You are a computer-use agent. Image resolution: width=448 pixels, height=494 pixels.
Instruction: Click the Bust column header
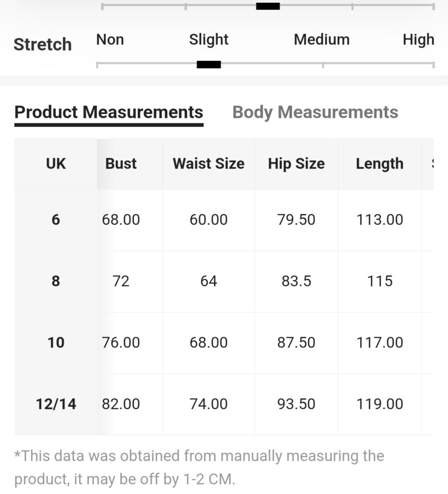click(x=121, y=164)
